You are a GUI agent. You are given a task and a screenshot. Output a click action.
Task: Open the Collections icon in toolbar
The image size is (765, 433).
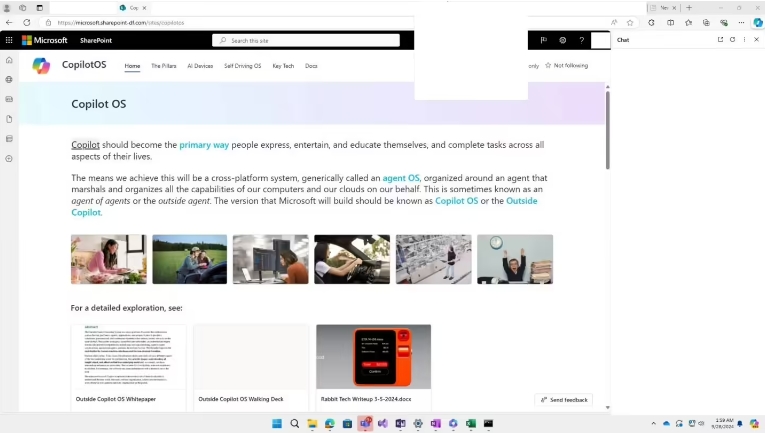click(x=706, y=22)
